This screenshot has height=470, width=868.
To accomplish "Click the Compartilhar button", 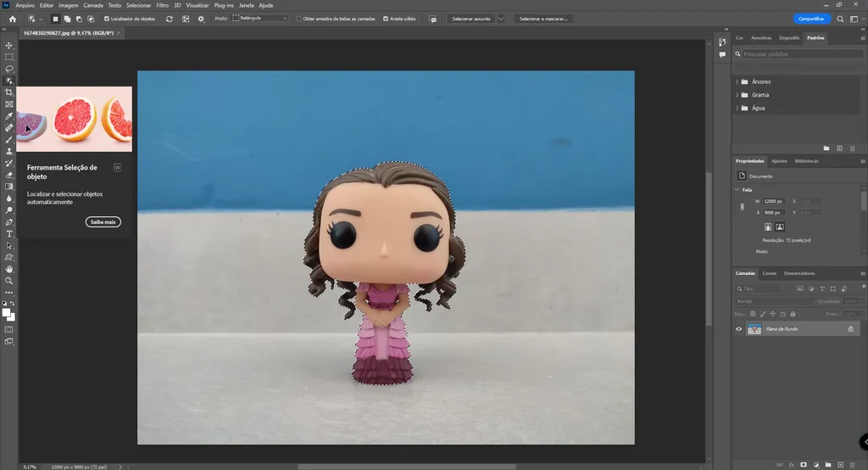I will tap(811, 19).
